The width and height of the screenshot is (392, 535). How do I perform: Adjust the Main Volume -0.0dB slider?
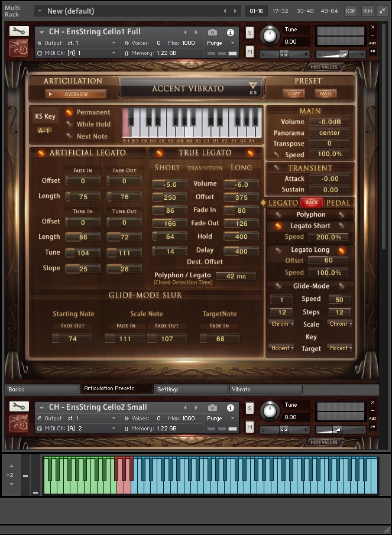point(329,122)
